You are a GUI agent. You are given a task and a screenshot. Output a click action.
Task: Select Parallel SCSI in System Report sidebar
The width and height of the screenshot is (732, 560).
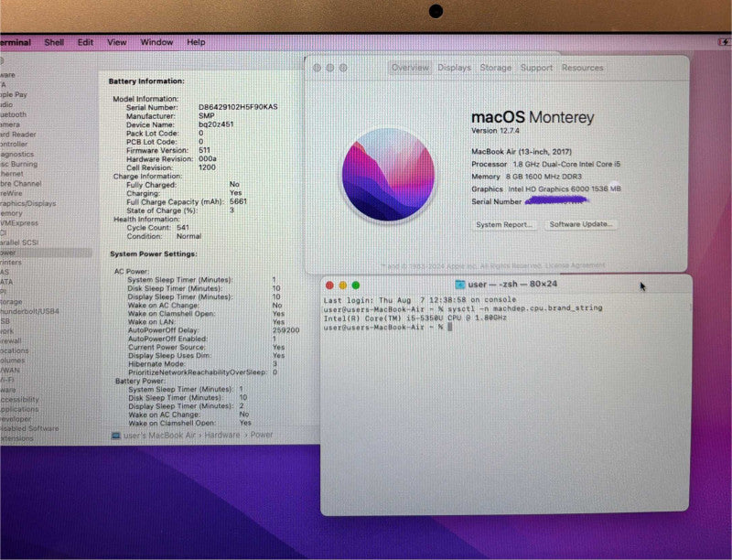tap(19, 242)
